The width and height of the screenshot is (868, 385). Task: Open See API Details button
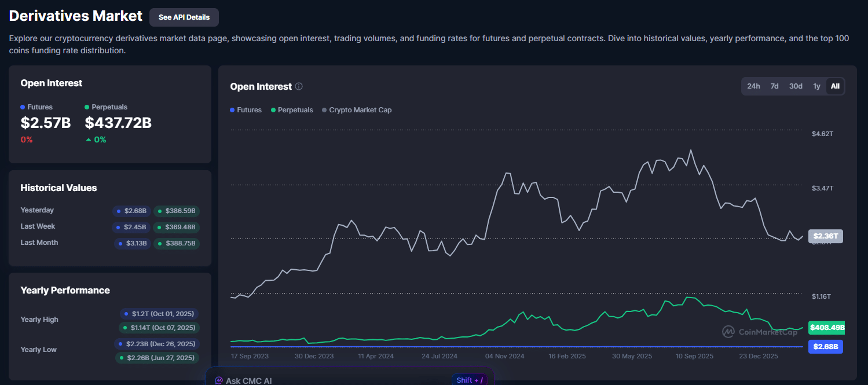184,17
